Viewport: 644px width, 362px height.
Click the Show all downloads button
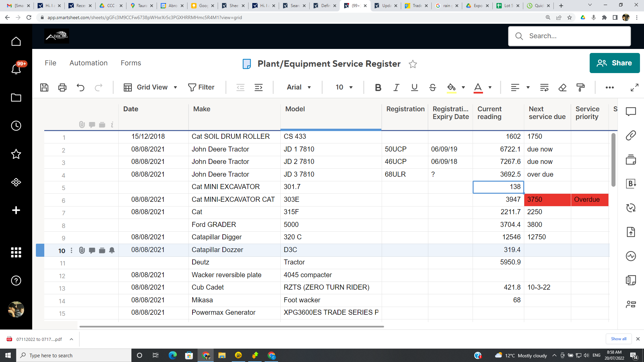[x=619, y=339]
